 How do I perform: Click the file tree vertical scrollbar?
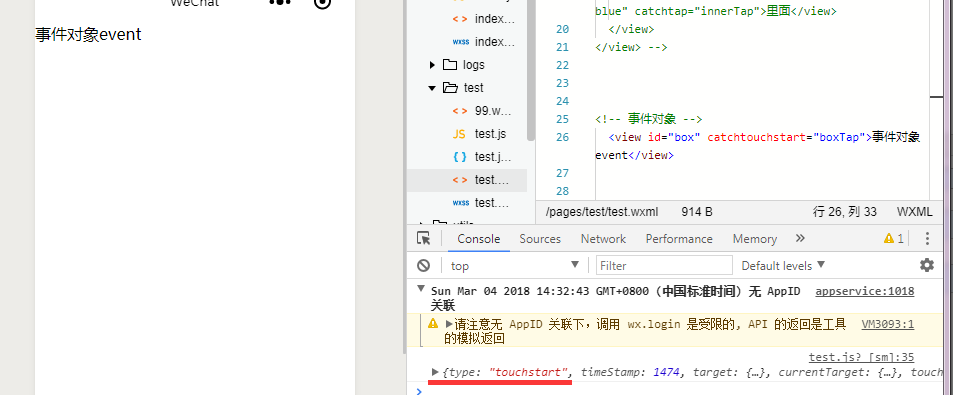[531, 70]
